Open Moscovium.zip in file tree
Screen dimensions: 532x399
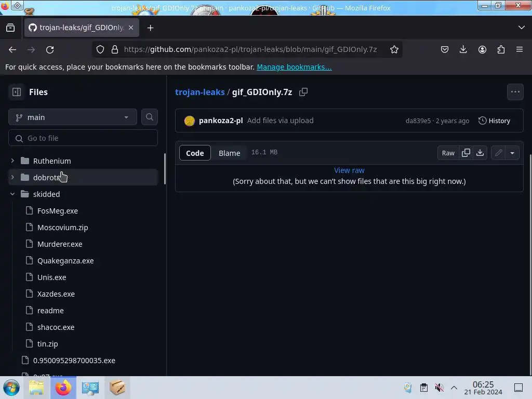(x=62, y=228)
